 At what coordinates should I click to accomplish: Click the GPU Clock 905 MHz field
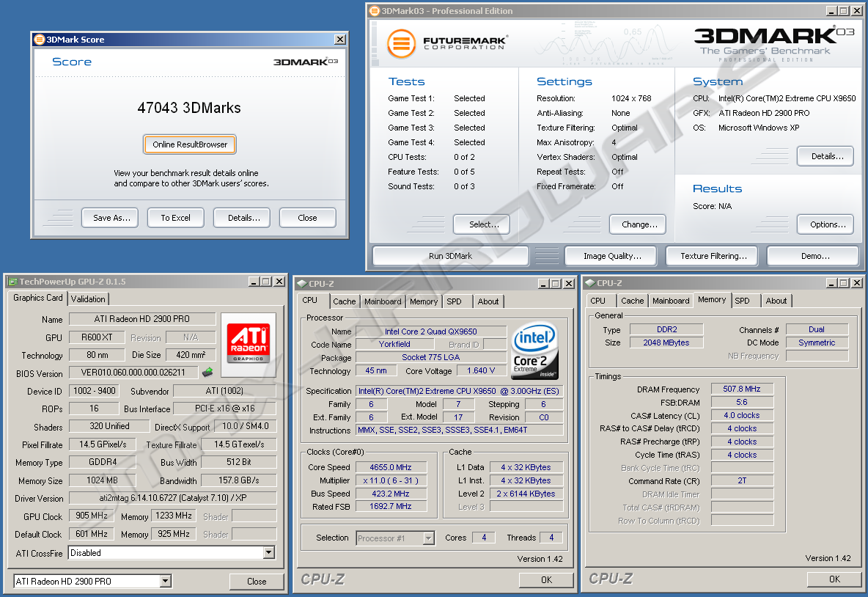coord(92,516)
